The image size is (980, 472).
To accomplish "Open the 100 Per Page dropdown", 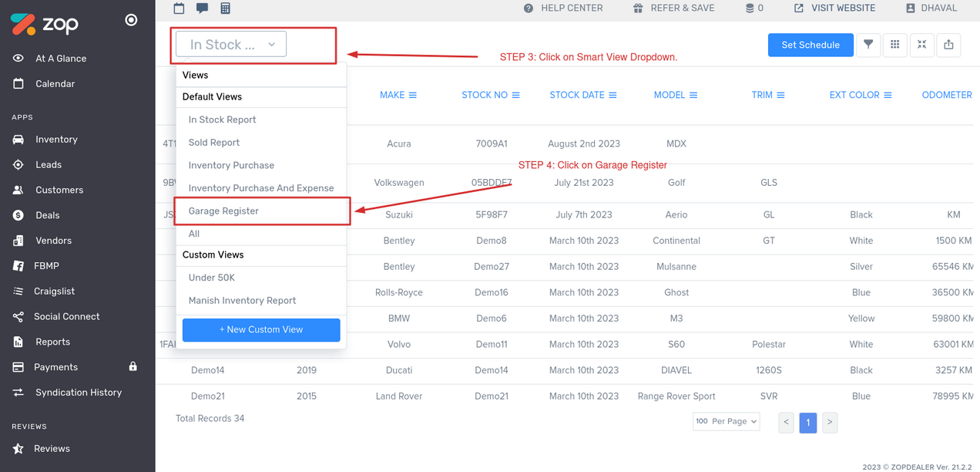I will (x=727, y=422).
